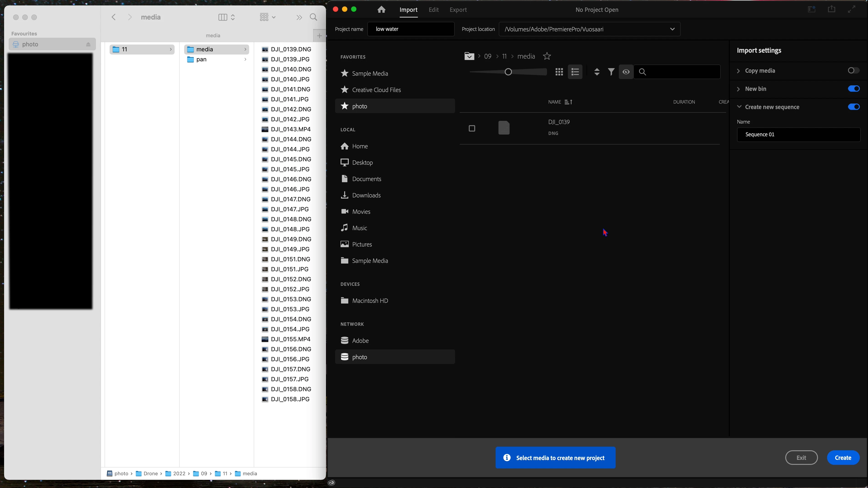Open the filter funnel for file types
Viewport: 868px width, 488px height.
coord(611,72)
